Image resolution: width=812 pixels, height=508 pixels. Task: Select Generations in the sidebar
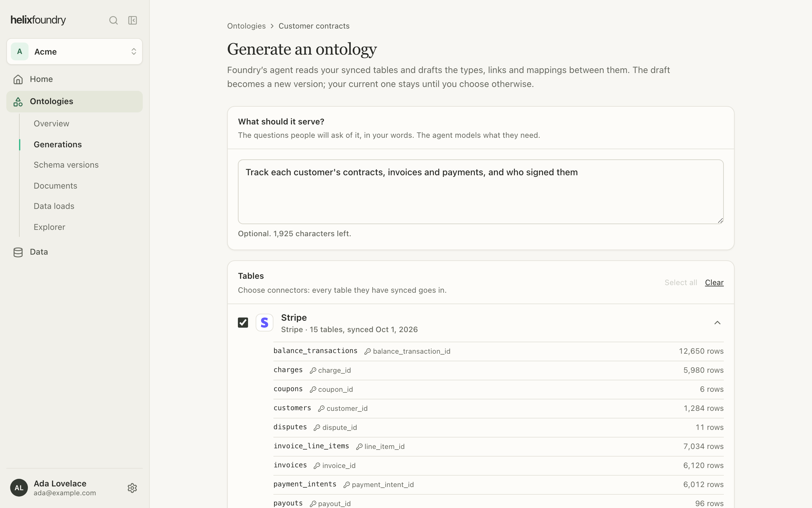click(58, 144)
